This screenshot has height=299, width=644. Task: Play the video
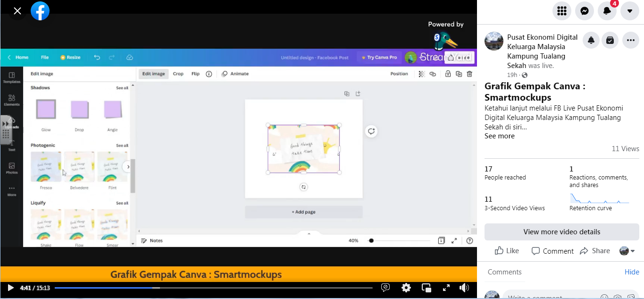(x=10, y=288)
